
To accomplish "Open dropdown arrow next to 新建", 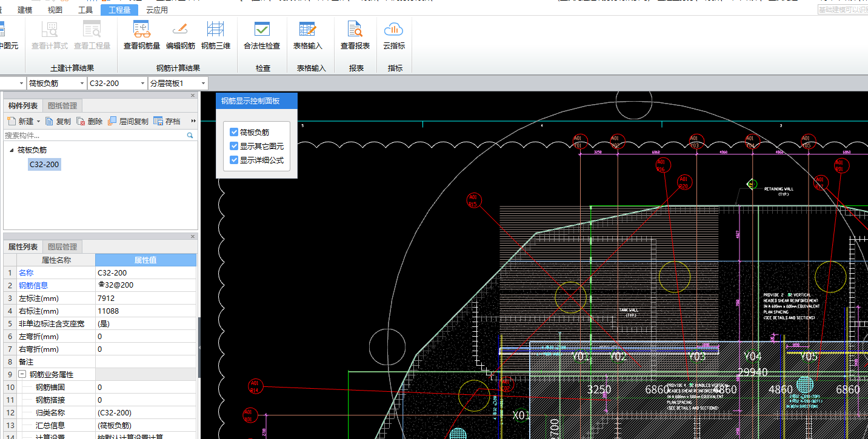I will click(38, 122).
